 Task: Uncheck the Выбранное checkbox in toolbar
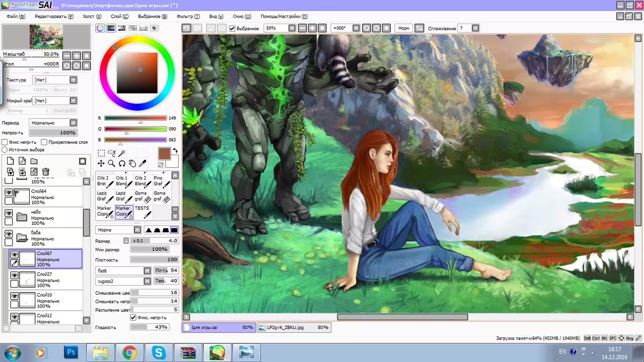(232, 29)
